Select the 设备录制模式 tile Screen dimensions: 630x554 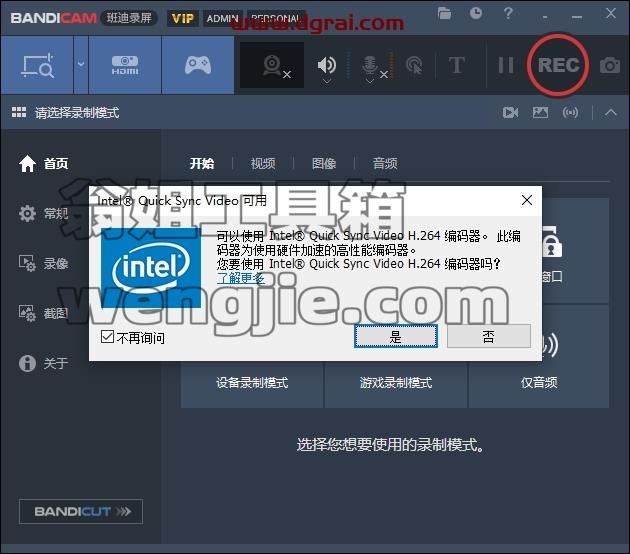[252, 382]
